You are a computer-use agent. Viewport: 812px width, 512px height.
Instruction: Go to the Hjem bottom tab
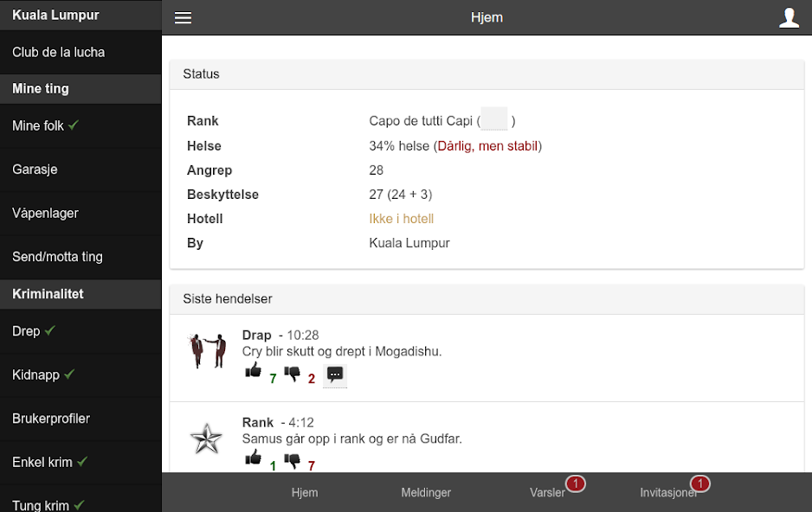click(305, 492)
